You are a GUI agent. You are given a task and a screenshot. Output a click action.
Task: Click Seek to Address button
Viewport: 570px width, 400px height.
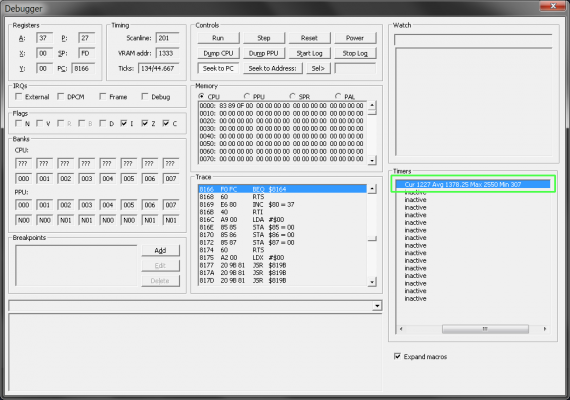[x=273, y=68]
